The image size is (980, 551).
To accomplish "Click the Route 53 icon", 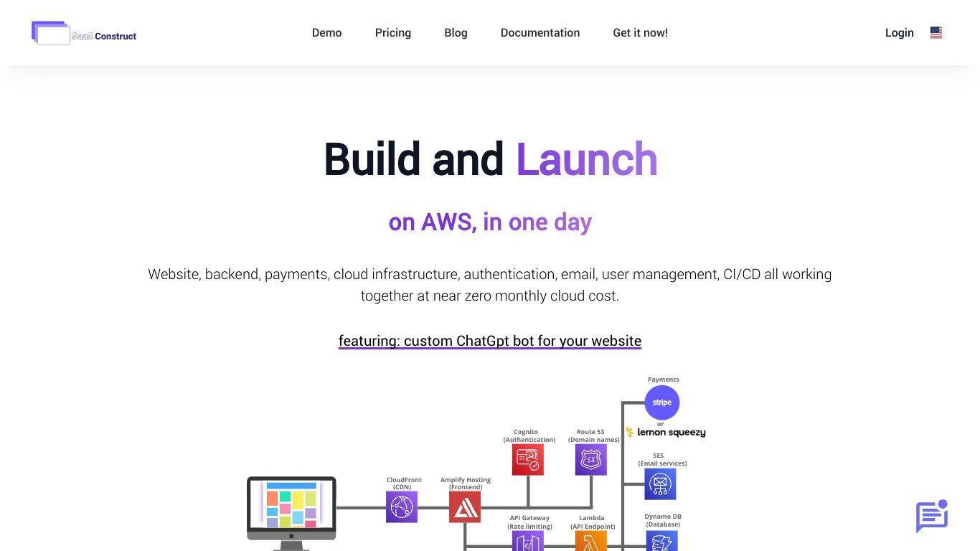I will click(x=591, y=460).
